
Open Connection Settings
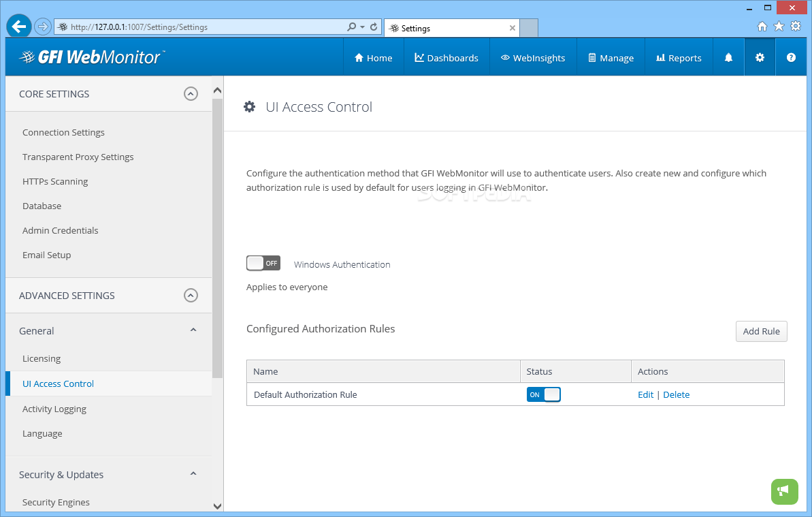tap(63, 132)
